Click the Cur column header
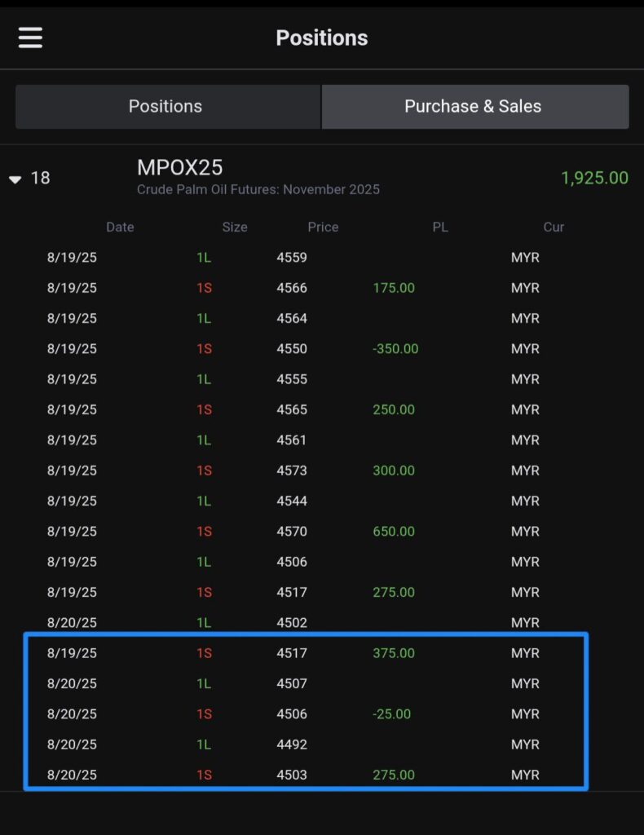The image size is (644, 835). (554, 227)
